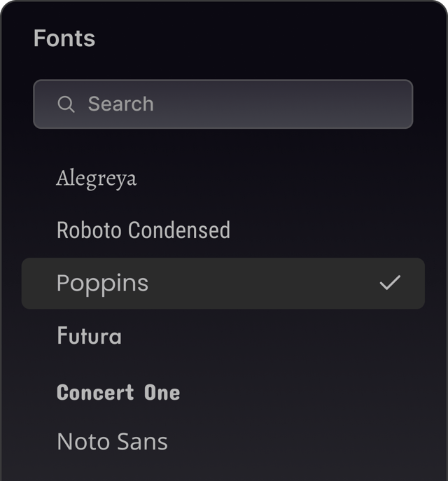Click the Fonts panel heading
The image size is (448, 481).
point(64,39)
